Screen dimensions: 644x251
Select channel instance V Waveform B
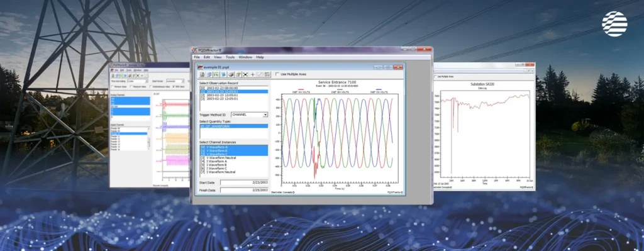pyautogui.click(x=234, y=151)
